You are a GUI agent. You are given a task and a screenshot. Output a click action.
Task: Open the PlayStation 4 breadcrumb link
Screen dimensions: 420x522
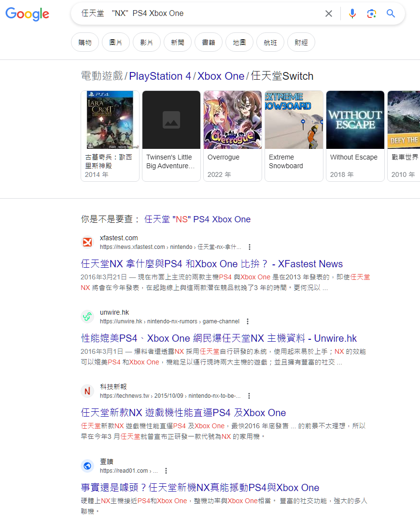click(160, 76)
